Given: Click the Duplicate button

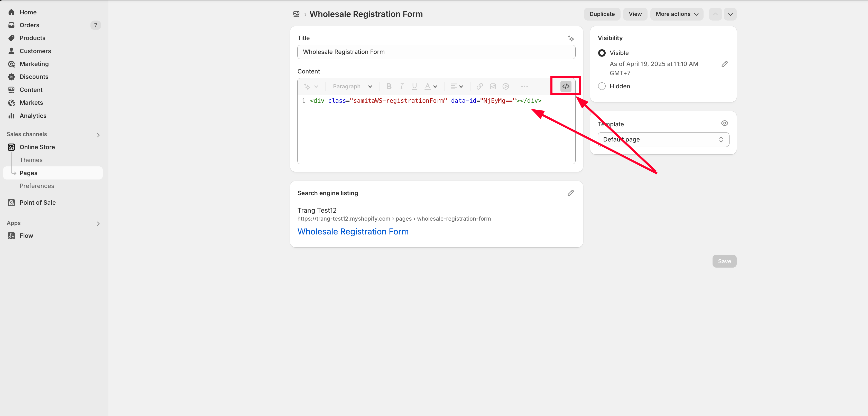Looking at the screenshot, I should pyautogui.click(x=602, y=14).
